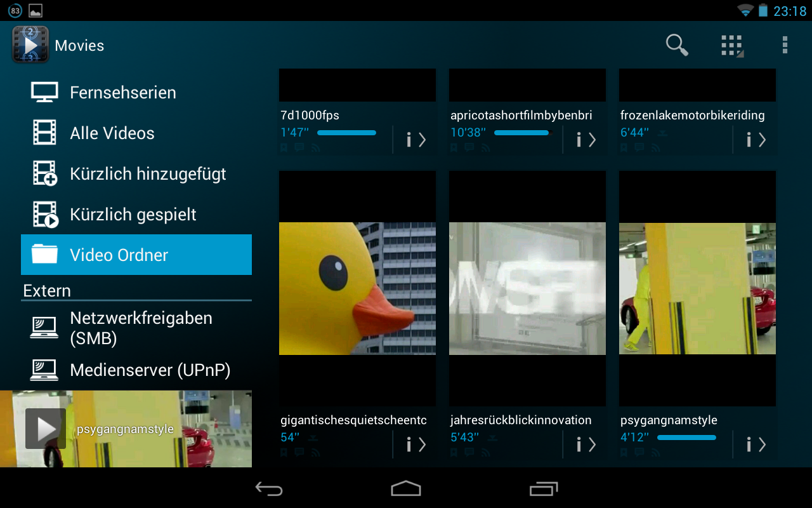Click 7d1000fps playback progress bar

coord(346,133)
